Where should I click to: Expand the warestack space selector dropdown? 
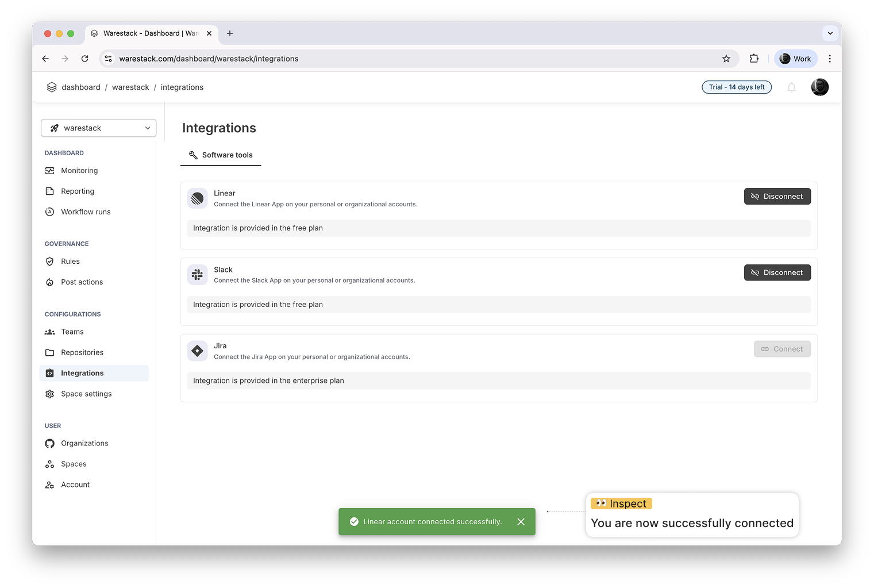tap(99, 128)
